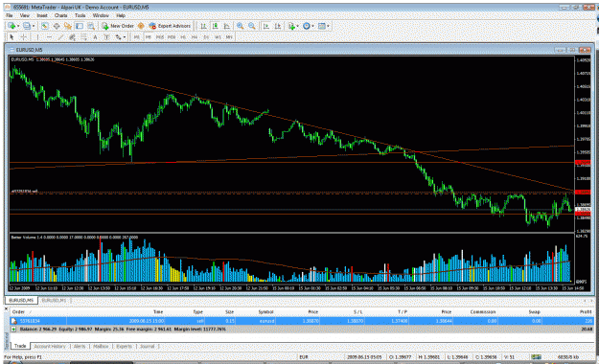Image resolution: width=599 pixels, height=364 pixels.
Task: Pick the horizontal line drawing tool
Action: click(49, 37)
